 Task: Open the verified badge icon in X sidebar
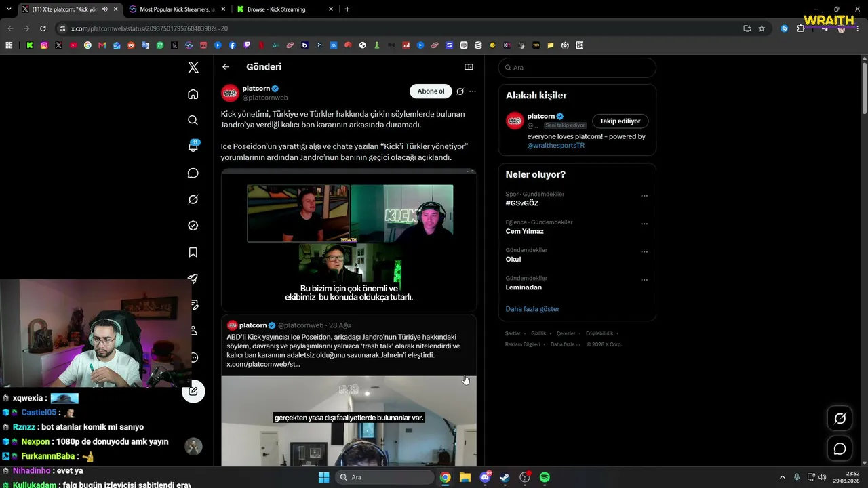[x=193, y=226]
